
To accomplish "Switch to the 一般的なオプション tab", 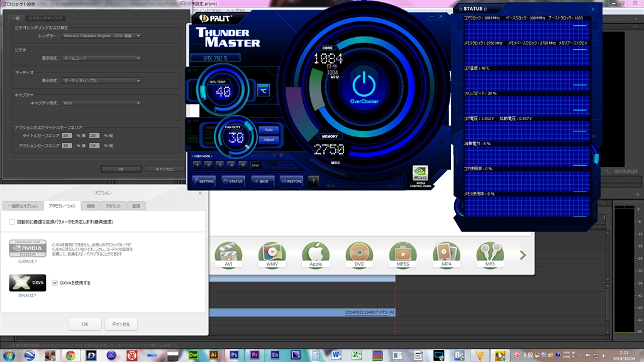I will point(23,206).
